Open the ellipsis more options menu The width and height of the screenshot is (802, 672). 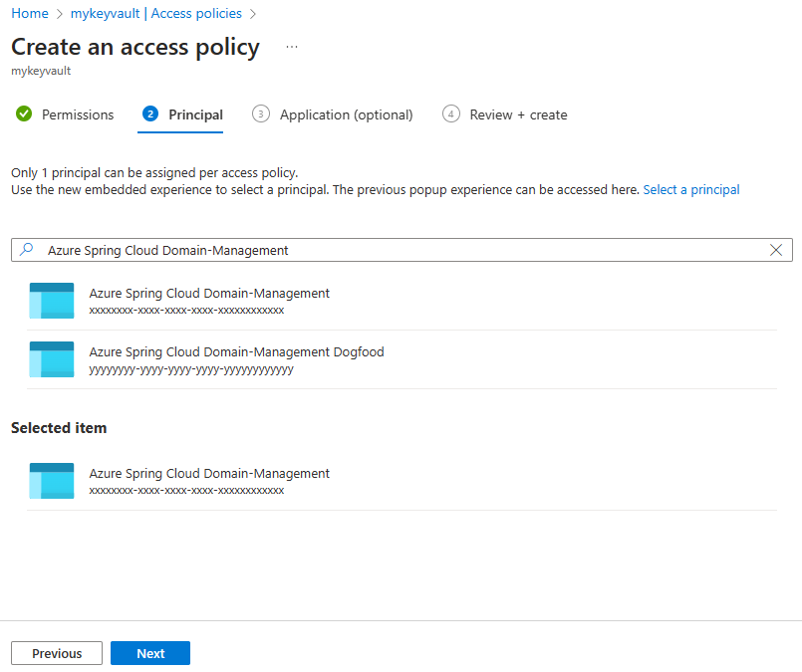point(292,47)
